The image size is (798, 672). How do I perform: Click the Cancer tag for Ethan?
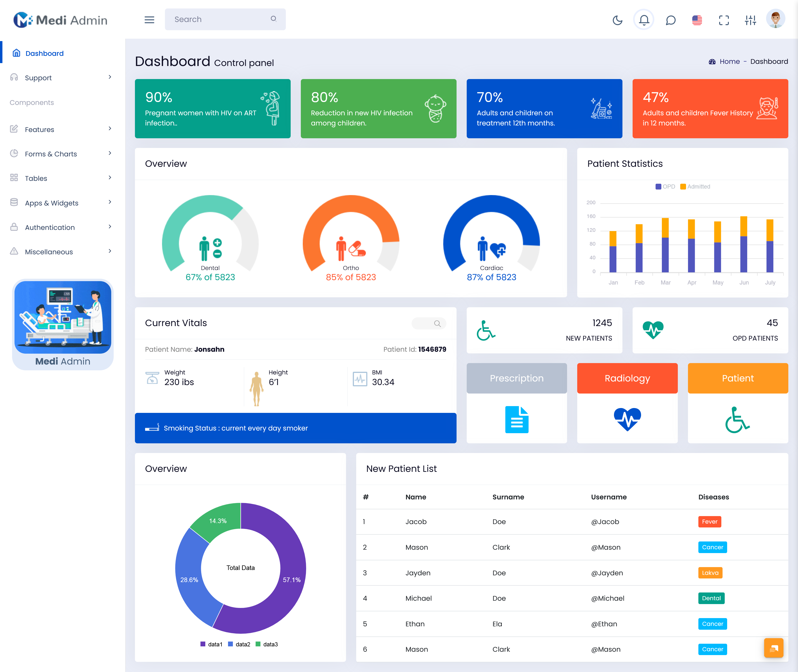(713, 624)
